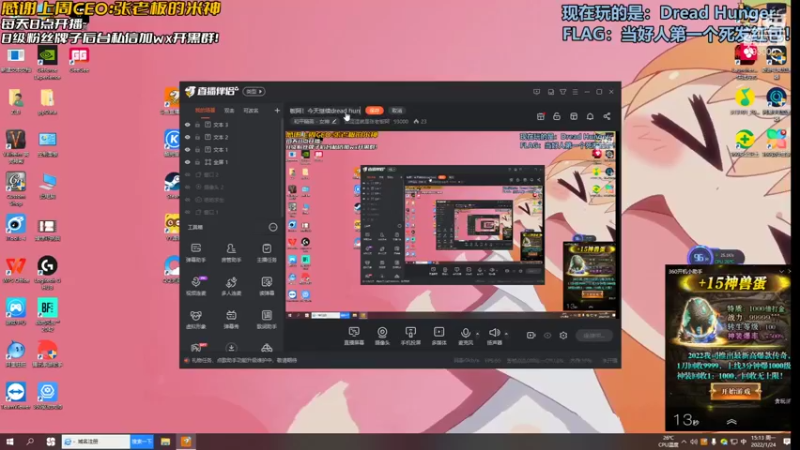Toggle lock on the 全屏 1 layer
The height and width of the screenshot is (450, 800).
(197, 162)
